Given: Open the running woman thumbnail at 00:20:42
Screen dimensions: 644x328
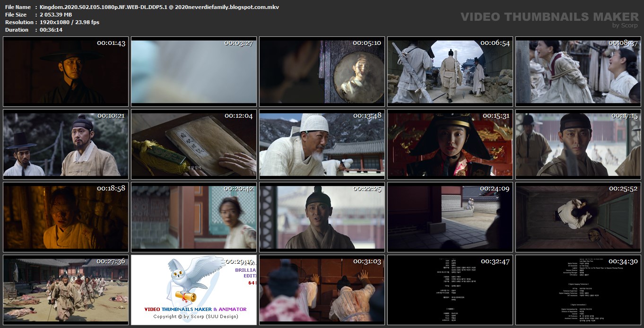Looking at the screenshot, I should click(194, 217).
